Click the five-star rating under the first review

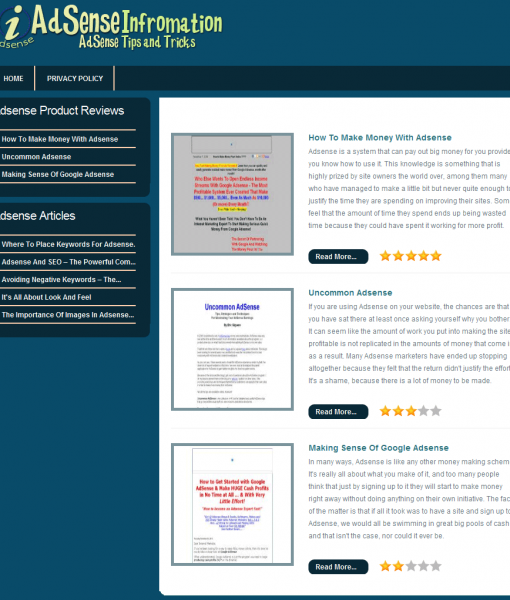(411, 256)
